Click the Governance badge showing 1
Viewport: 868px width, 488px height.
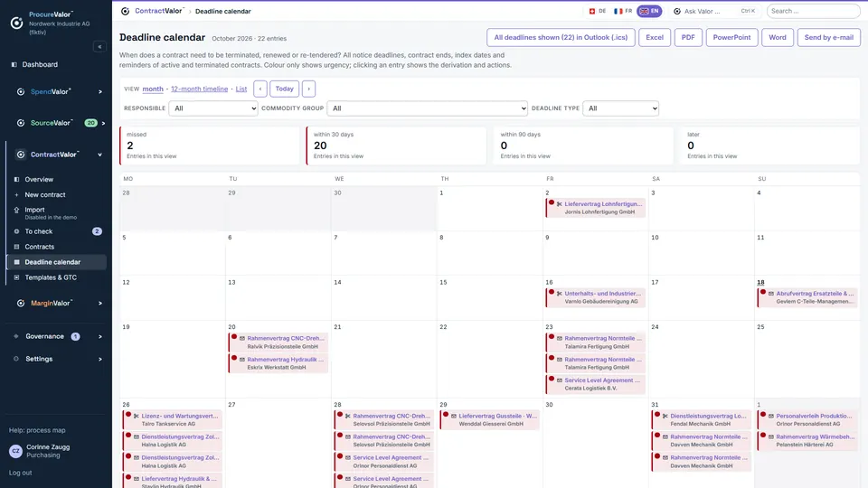pyautogui.click(x=75, y=336)
